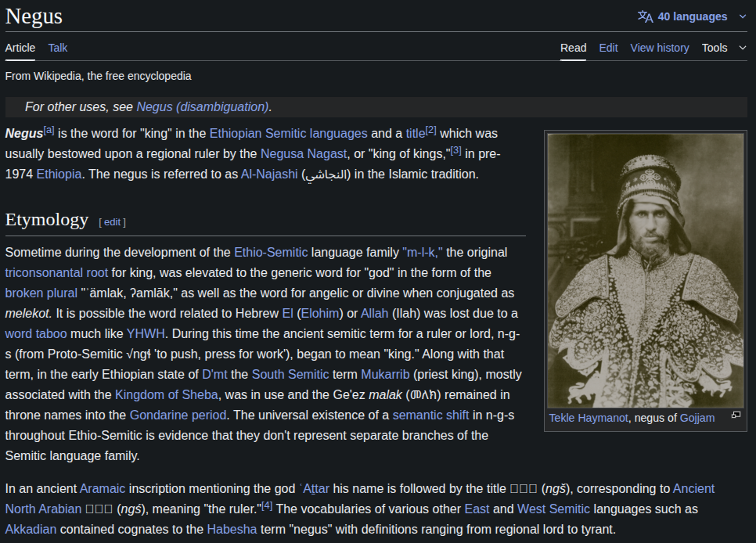Screen dimensions: 756x543
Task: Select the Read tab
Action: click(x=573, y=48)
